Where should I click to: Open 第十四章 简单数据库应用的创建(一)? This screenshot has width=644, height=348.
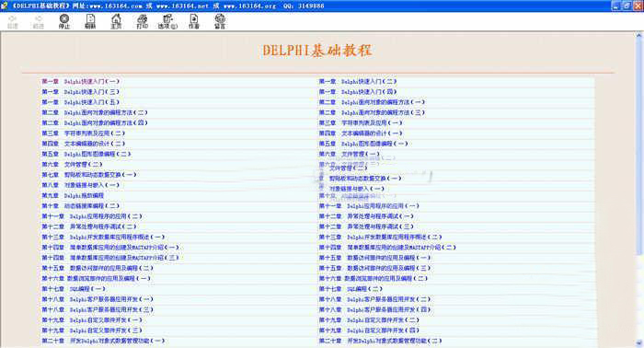click(x=110, y=248)
